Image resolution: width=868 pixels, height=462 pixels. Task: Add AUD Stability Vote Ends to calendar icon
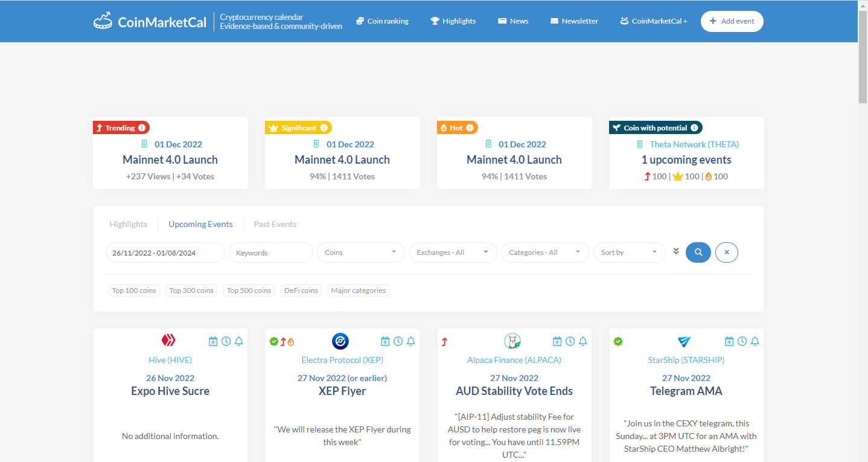click(x=557, y=342)
